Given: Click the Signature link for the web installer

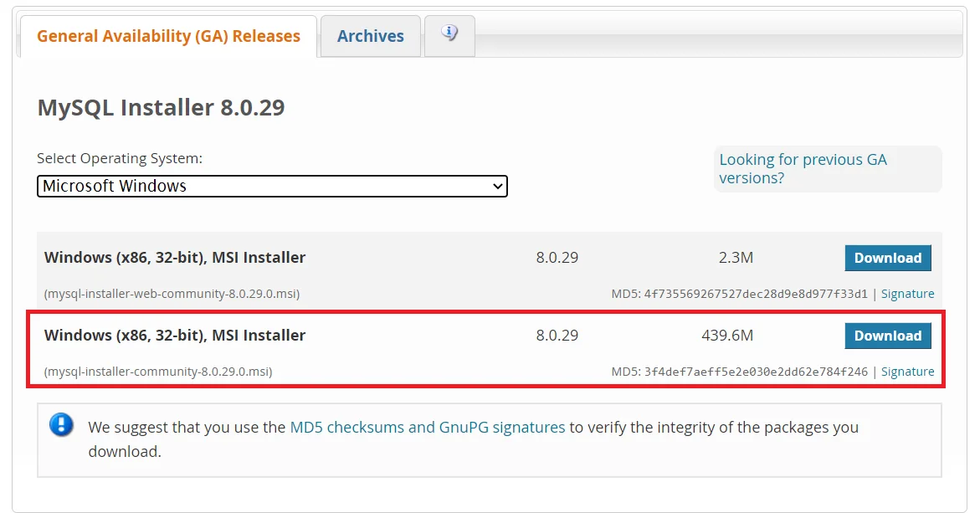Looking at the screenshot, I should pyautogui.click(x=908, y=293).
